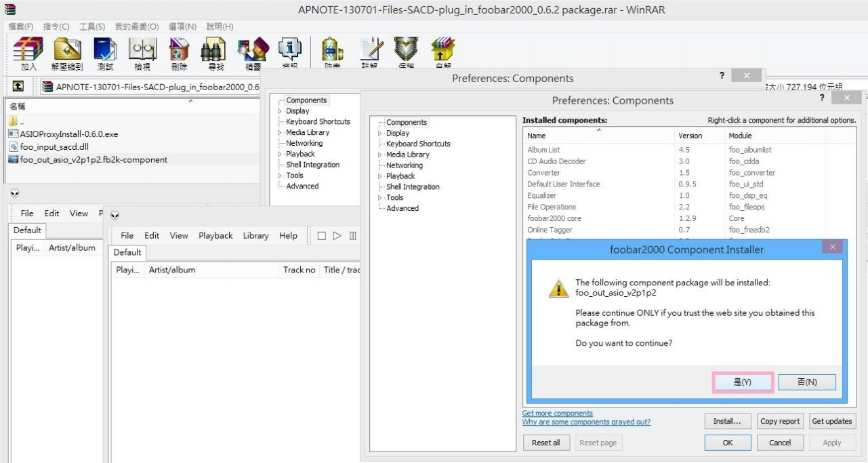Decline installation with 否(N) button
This screenshot has height=463, width=868.
click(807, 382)
